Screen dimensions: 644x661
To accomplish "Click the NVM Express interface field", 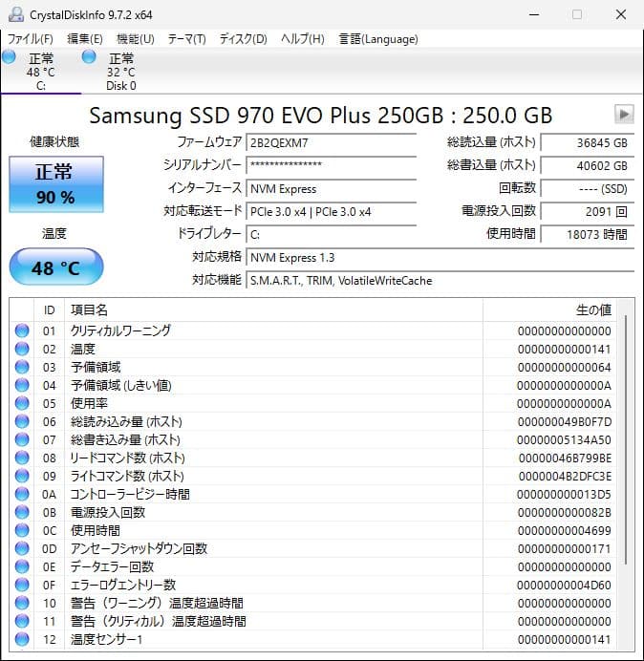I will 331,188.
